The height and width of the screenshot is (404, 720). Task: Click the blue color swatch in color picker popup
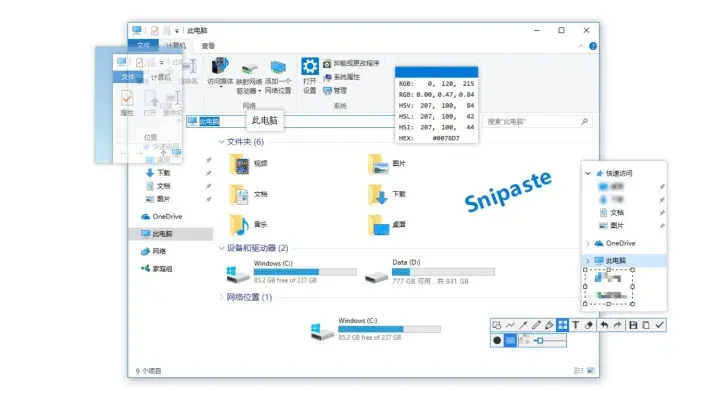pos(436,72)
